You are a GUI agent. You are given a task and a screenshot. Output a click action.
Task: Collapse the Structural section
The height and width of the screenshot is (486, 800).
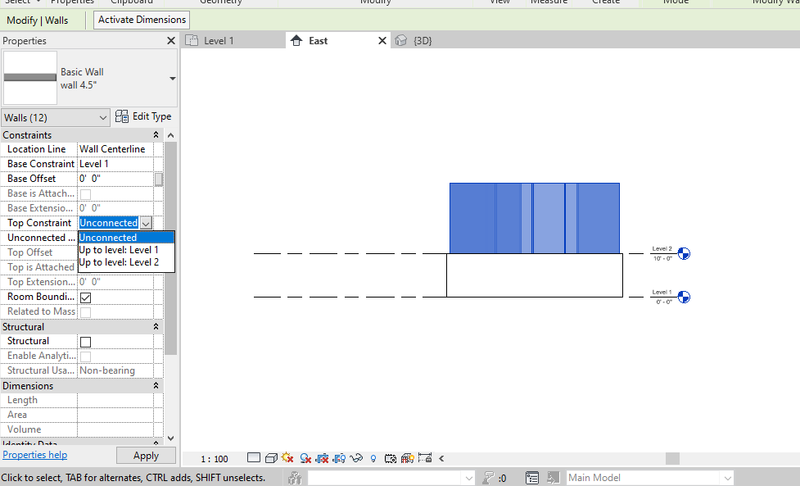coord(156,326)
